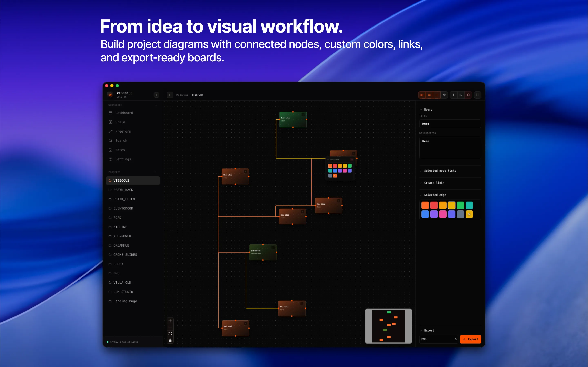Open the PRAYK_CLIENT project
588x367 pixels.
coord(133,199)
